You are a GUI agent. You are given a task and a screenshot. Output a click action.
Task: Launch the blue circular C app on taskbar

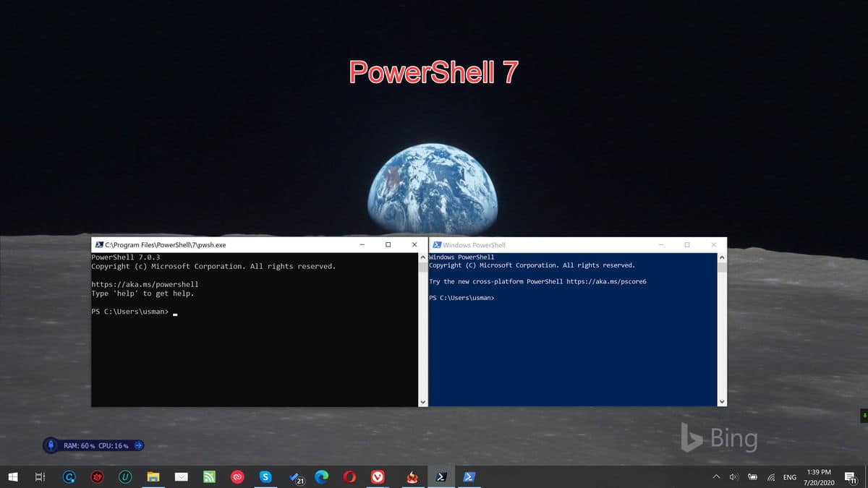tap(69, 477)
